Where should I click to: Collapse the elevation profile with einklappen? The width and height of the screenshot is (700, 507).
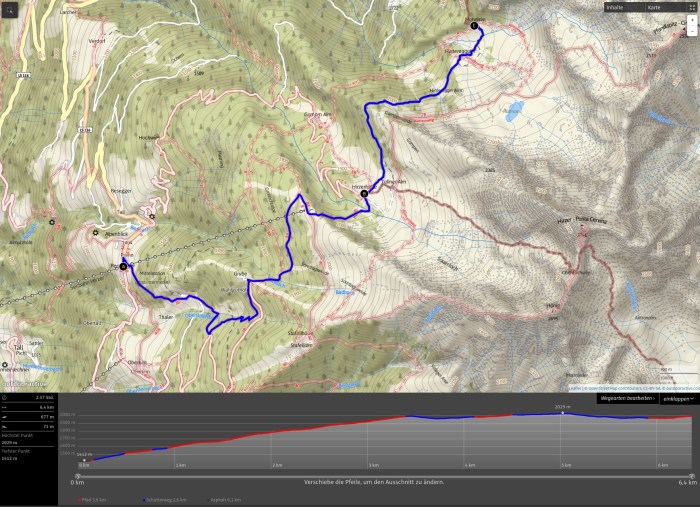[x=678, y=398]
